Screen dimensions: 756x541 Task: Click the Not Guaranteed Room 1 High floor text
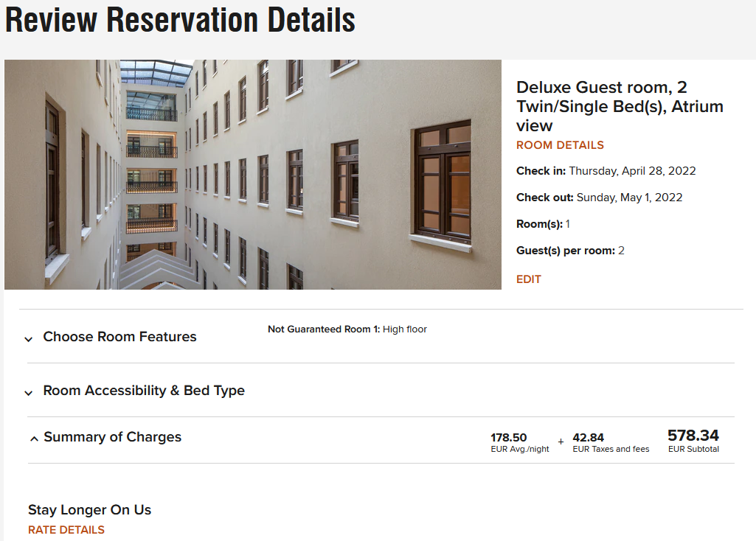click(347, 329)
